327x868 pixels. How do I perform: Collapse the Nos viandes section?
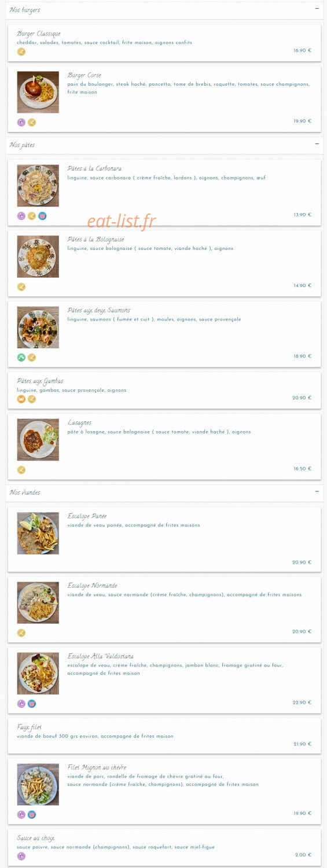click(317, 491)
